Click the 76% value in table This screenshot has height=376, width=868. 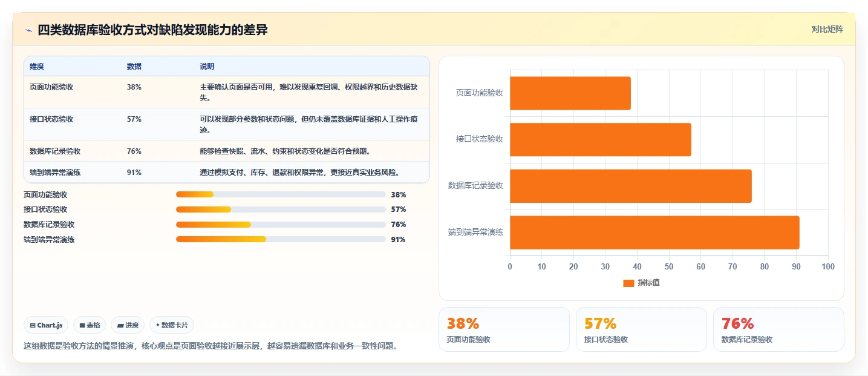(134, 151)
